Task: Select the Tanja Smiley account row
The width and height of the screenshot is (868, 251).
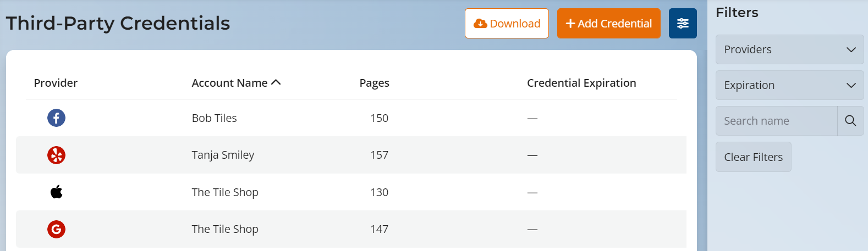Action: (x=223, y=155)
